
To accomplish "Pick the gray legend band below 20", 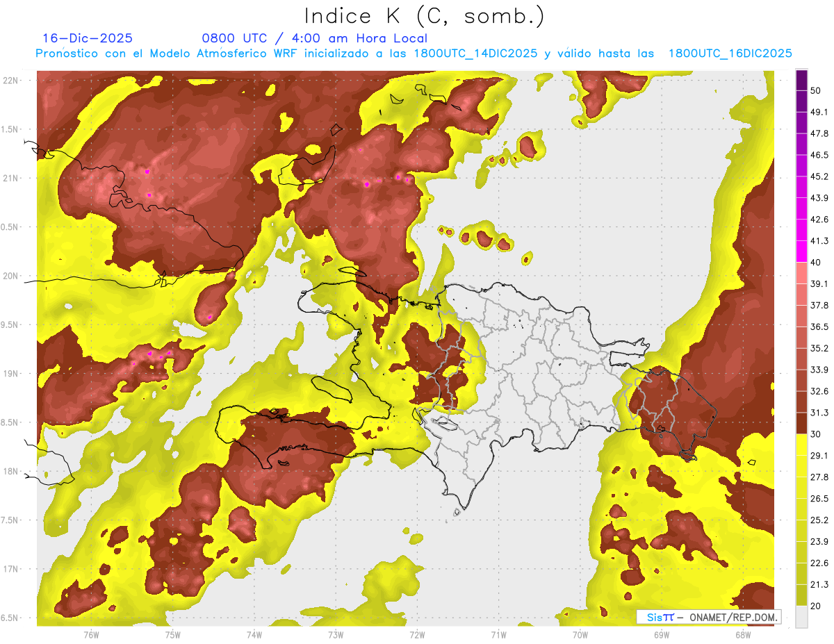I will (801, 617).
